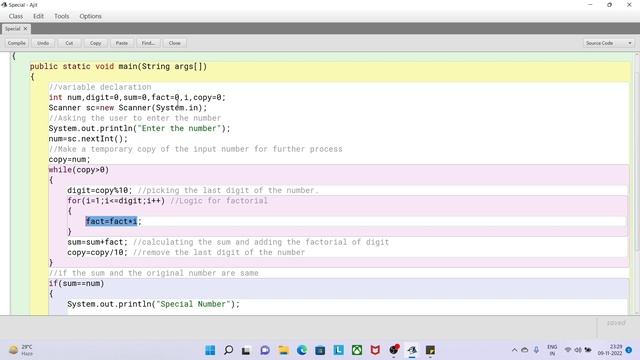Click the microphone tray icon
640x360 pixels.
(536, 350)
